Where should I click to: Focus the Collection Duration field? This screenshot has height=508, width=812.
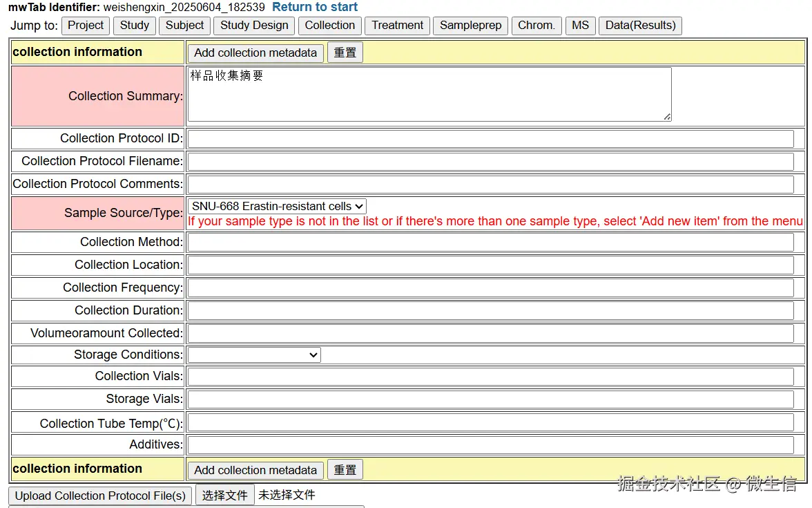(x=490, y=310)
